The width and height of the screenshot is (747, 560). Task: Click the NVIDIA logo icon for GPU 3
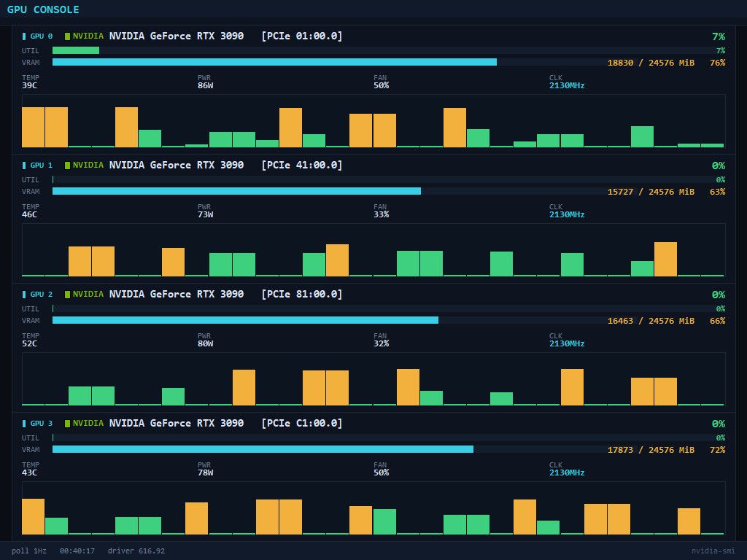click(x=67, y=424)
